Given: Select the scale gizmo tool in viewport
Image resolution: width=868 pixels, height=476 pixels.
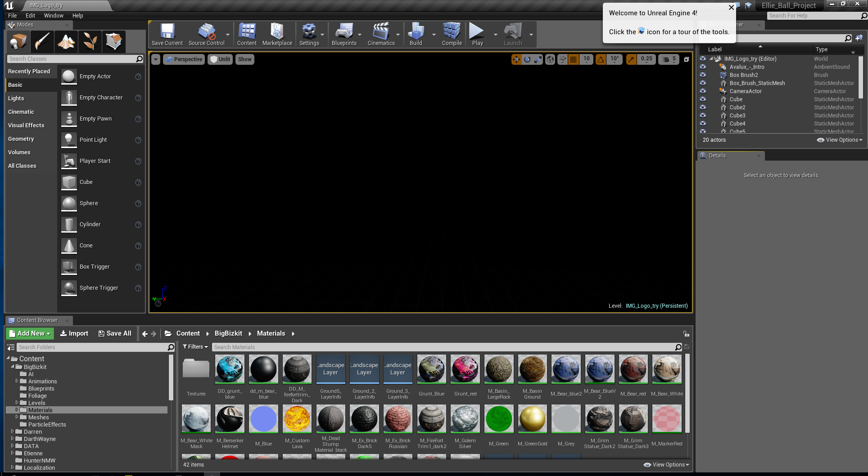Looking at the screenshot, I should pyautogui.click(x=538, y=59).
